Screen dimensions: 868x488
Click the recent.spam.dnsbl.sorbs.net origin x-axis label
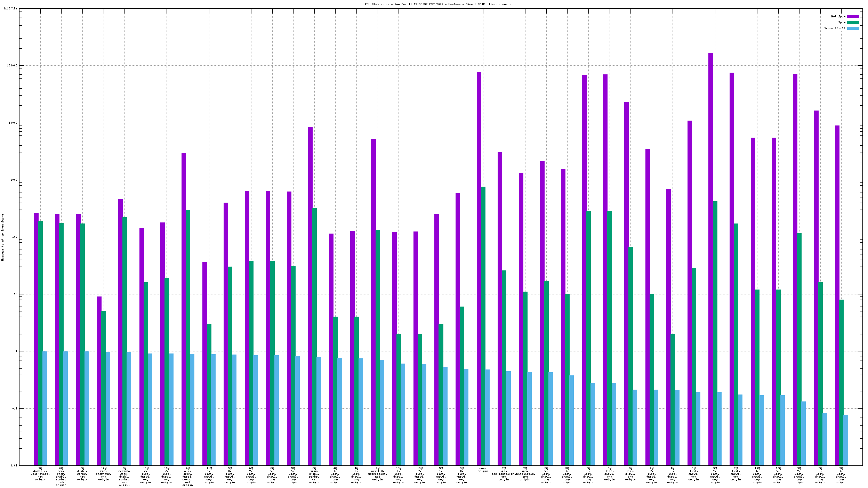click(x=124, y=477)
